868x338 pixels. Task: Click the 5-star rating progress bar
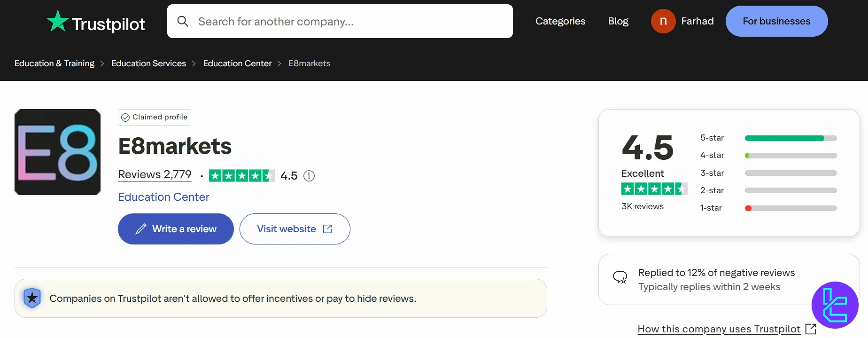click(x=790, y=138)
